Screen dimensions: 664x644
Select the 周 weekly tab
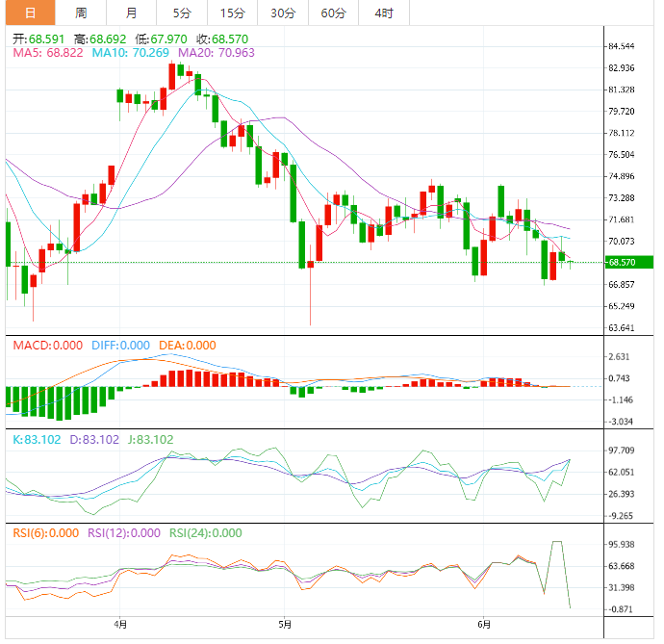[81, 13]
